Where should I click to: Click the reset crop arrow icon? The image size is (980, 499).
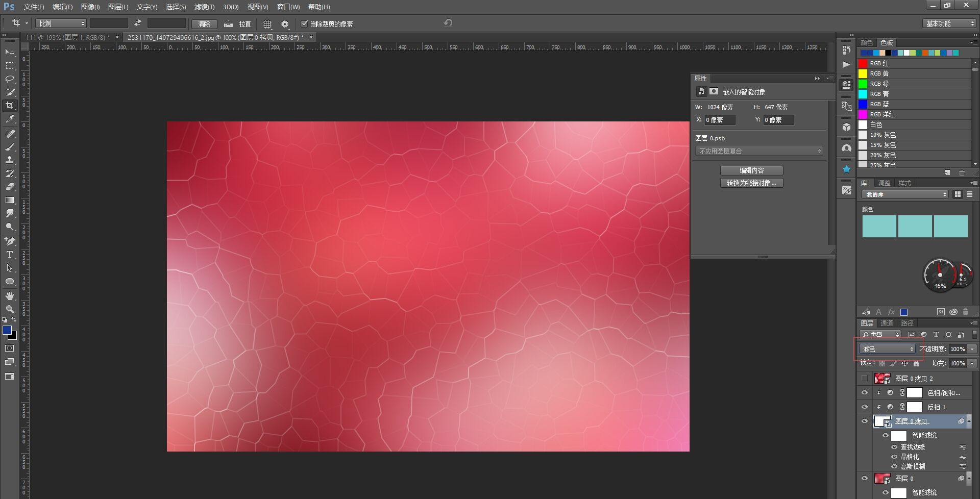pyautogui.click(x=448, y=23)
